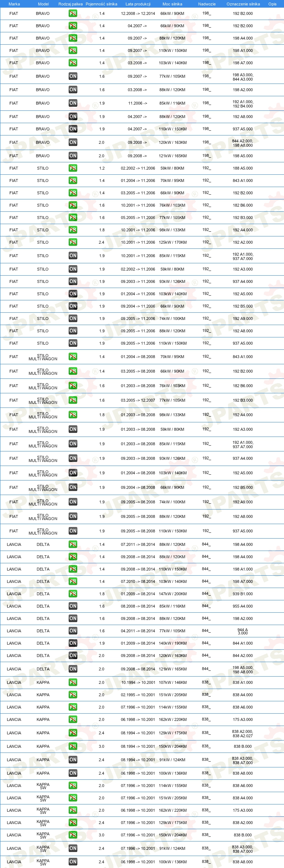
Task: Click the Moc silnika column header
Action: (173, 4)
